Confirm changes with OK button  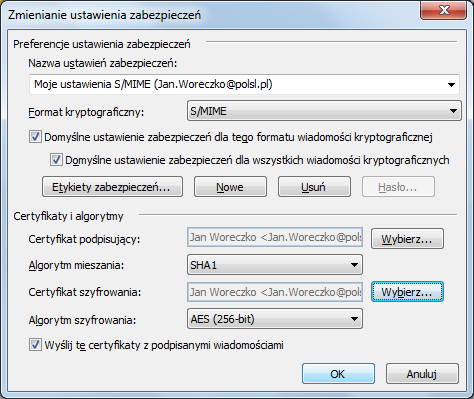click(338, 374)
